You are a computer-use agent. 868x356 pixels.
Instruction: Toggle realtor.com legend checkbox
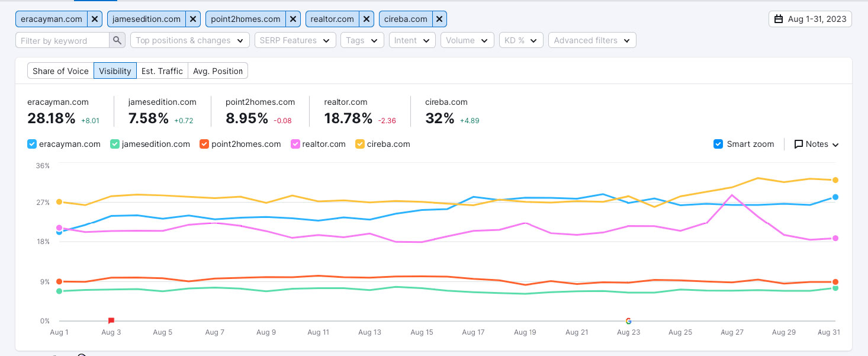tap(295, 144)
